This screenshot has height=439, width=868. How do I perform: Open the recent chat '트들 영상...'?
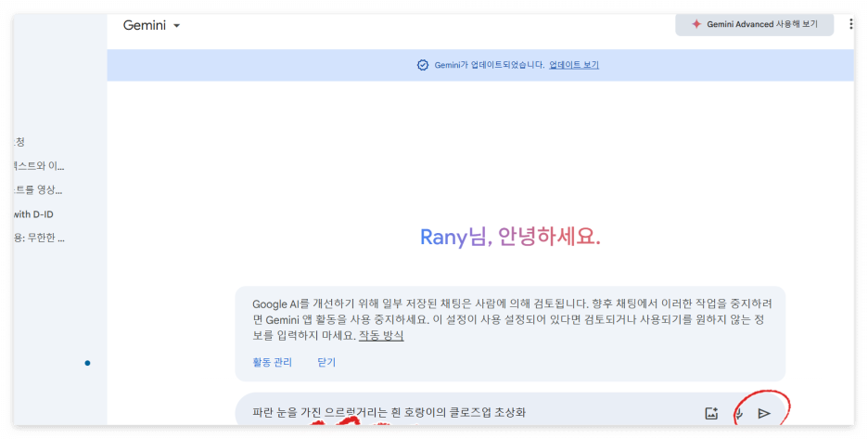point(38,190)
